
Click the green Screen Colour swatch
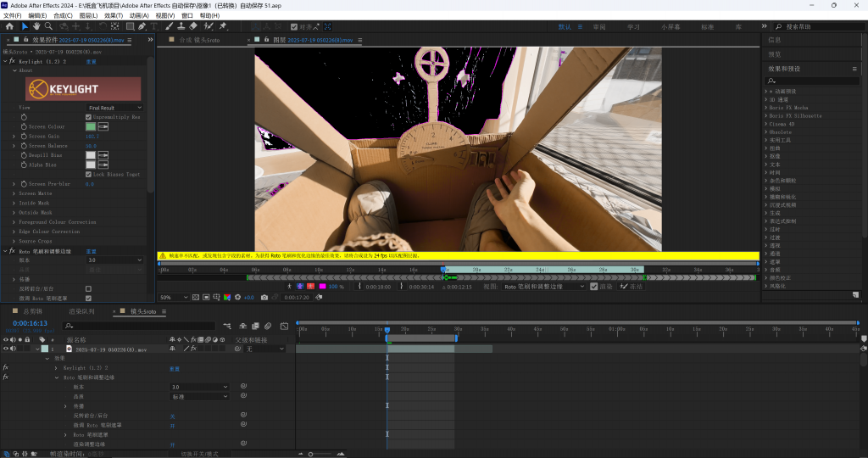[91, 126]
